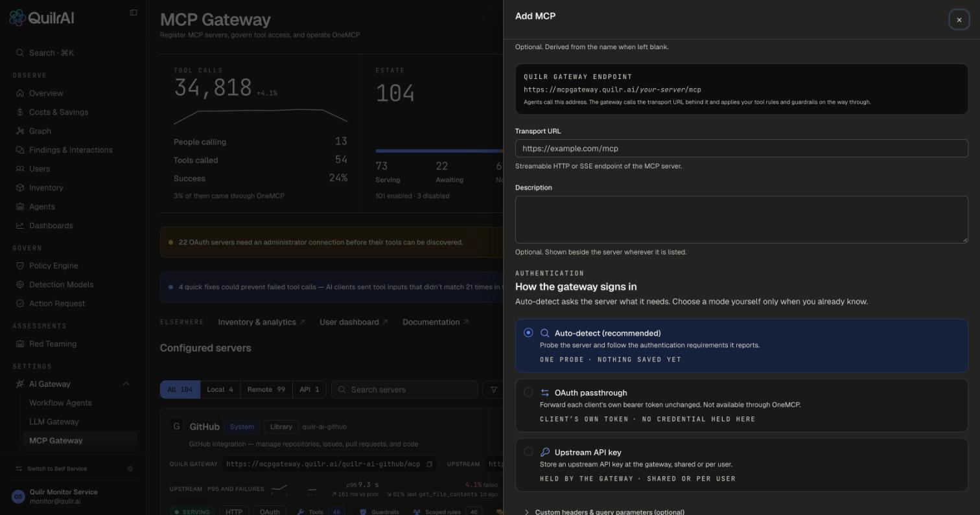Copy the GitHub Quilr gateway URL
This screenshot has width=980, height=515.
click(x=429, y=464)
